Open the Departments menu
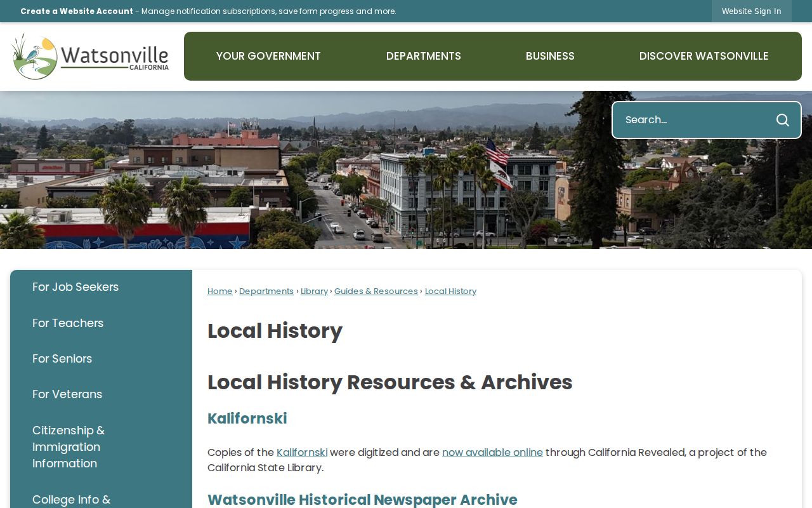The height and width of the screenshot is (508, 812). point(424,56)
